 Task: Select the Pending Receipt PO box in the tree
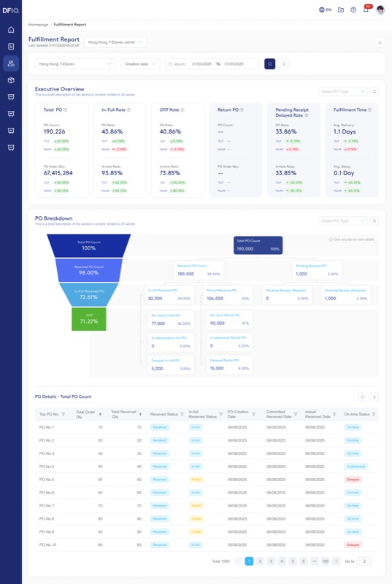click(317, 270)
